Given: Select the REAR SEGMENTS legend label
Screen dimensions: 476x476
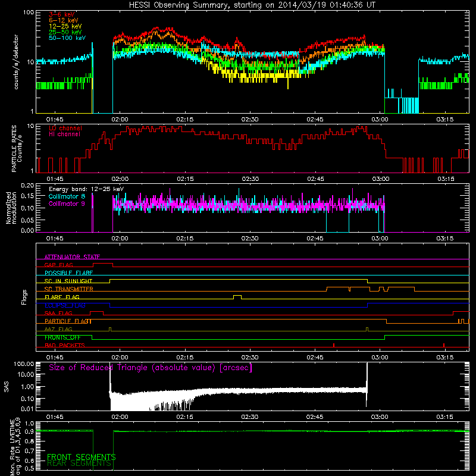Looking at the screenshot, I should pos(79,464).
